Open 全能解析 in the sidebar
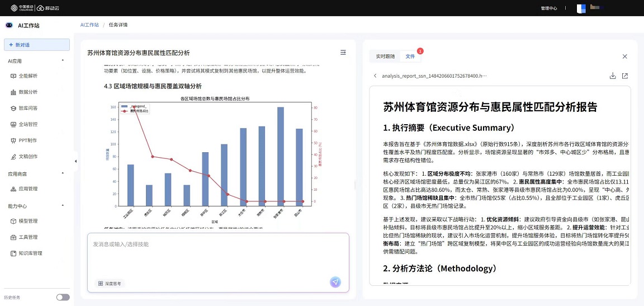644x306 pixels. [27, 76]
